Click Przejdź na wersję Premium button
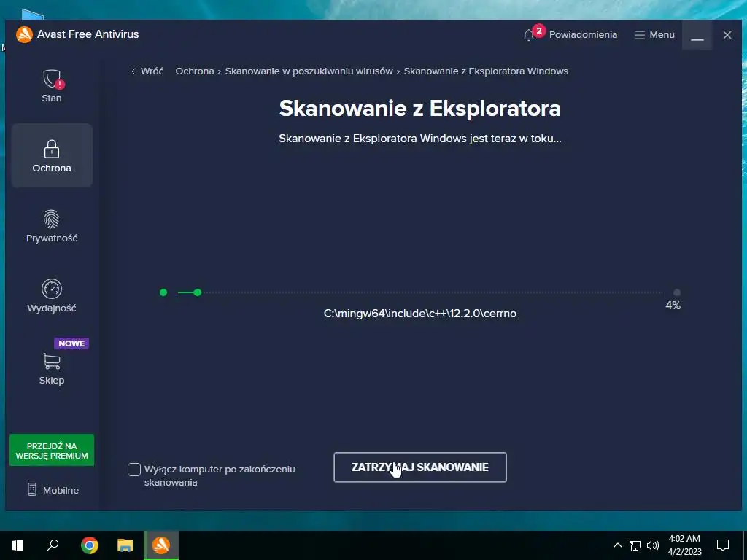This screenshot has width=747, height=560. [x=52, y=451]
